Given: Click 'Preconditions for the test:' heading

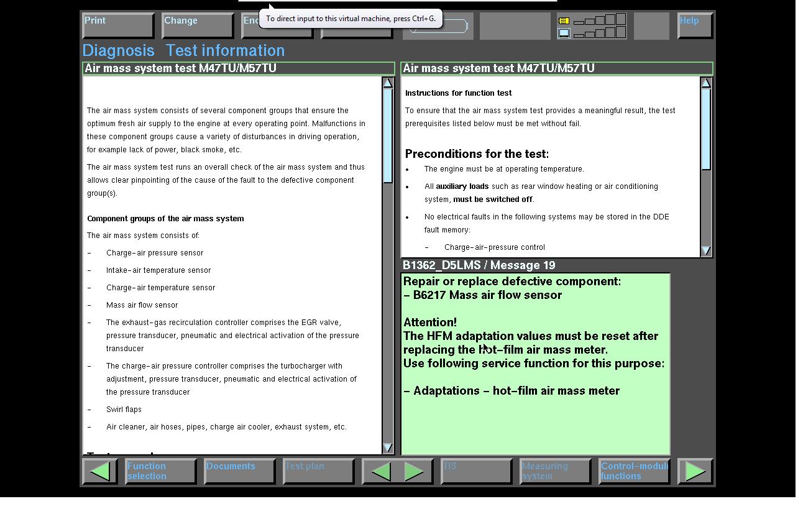Looking at the screenshot, I should 477,154.
